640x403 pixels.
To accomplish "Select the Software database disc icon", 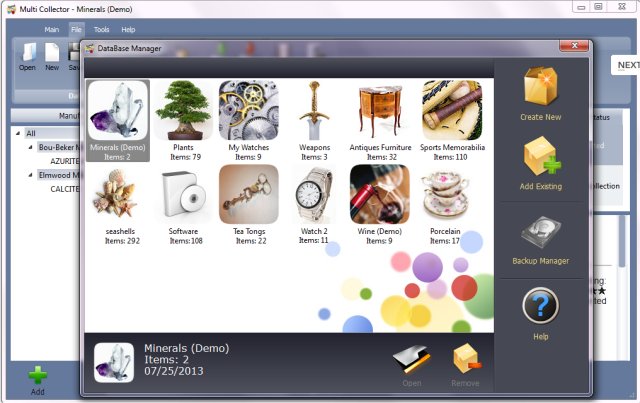I will [183, 195].
